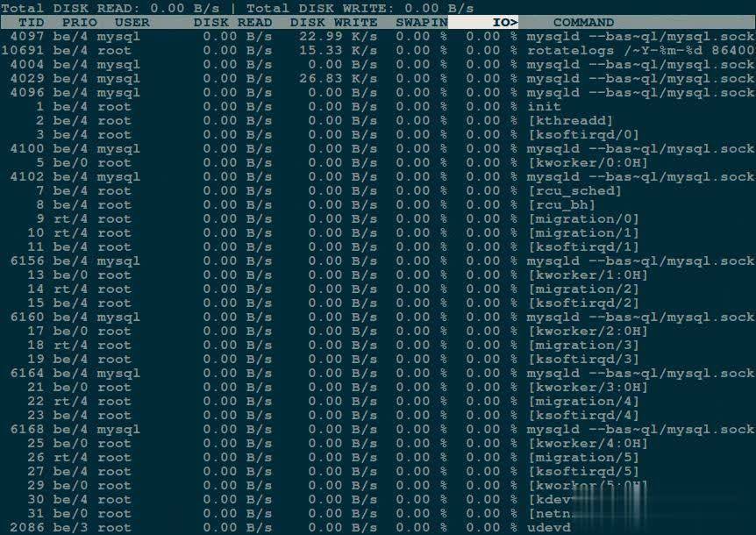This screenshot has height=535, width=756.
Task: Select the SWAPIN column header
Action: (x=421, y=22)
